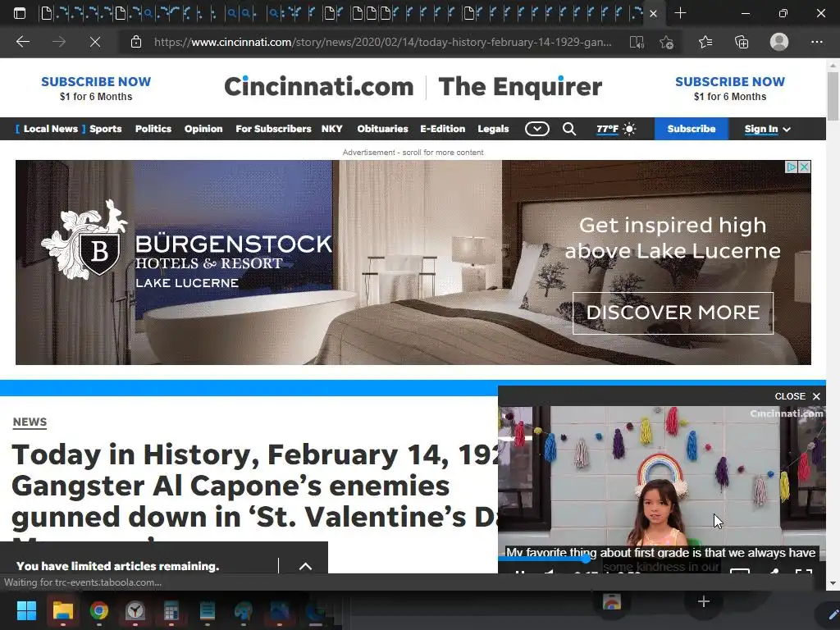This screenshot has width=840, height=630.
Task: Open the E-Edition page
Action: (442, 129)
